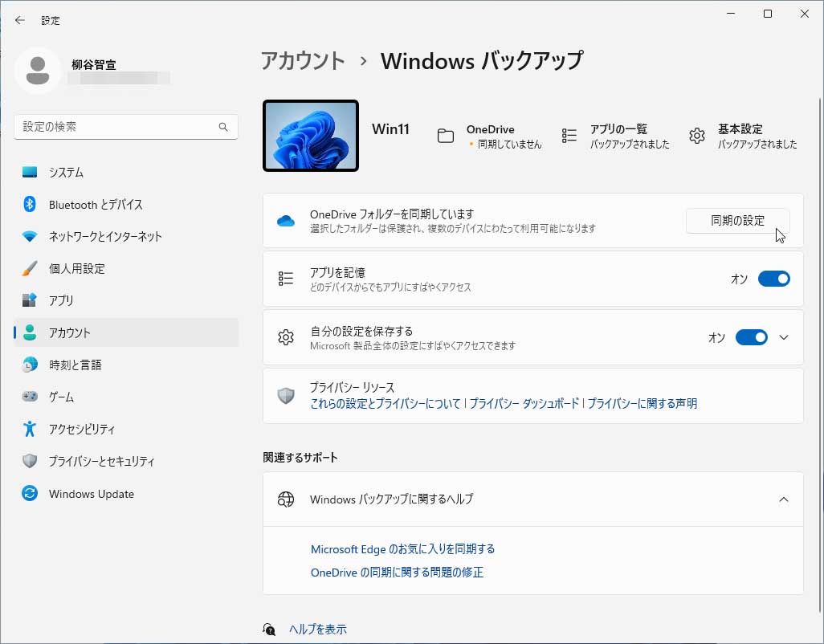The height and width of the screenshot is (644, 824).
Task: Click the 設定の検索 search field
Action: click(x=126, y=127)
